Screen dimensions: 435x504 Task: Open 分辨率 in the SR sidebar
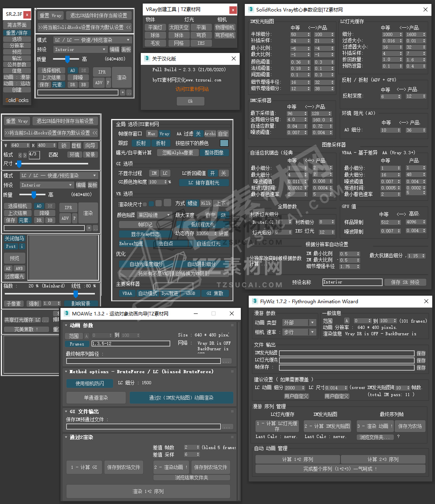(x=17, y=45)
